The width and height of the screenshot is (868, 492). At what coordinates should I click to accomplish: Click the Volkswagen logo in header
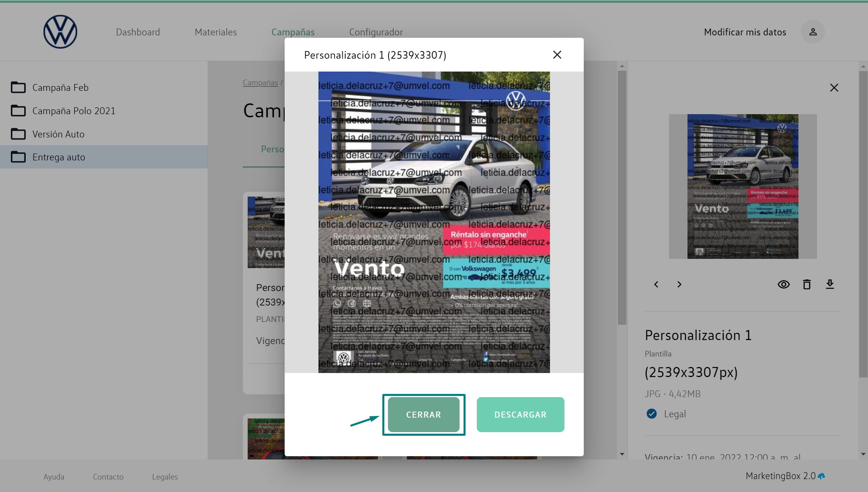point(60,32)
